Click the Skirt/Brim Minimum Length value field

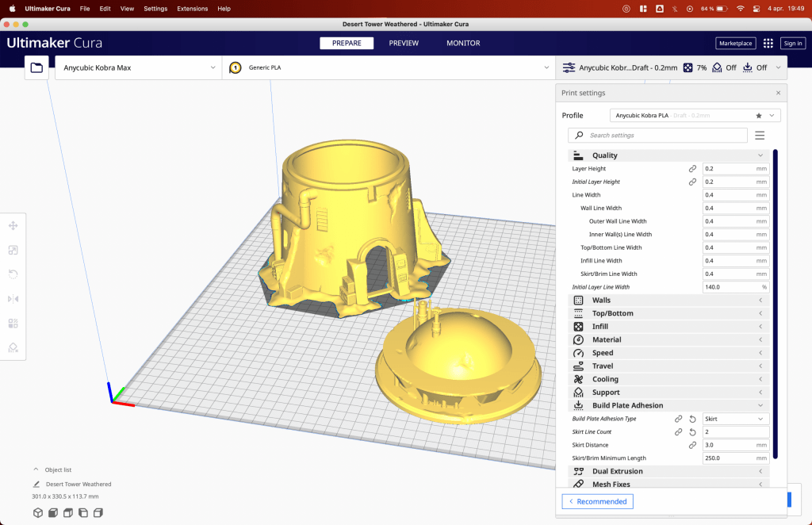[735, 458]
